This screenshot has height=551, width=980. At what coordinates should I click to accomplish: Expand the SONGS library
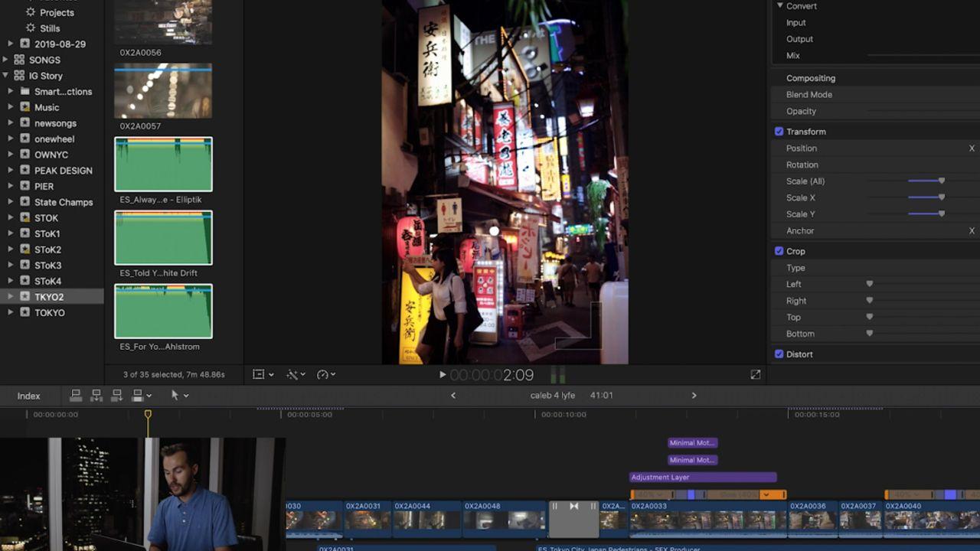(5, 60)
